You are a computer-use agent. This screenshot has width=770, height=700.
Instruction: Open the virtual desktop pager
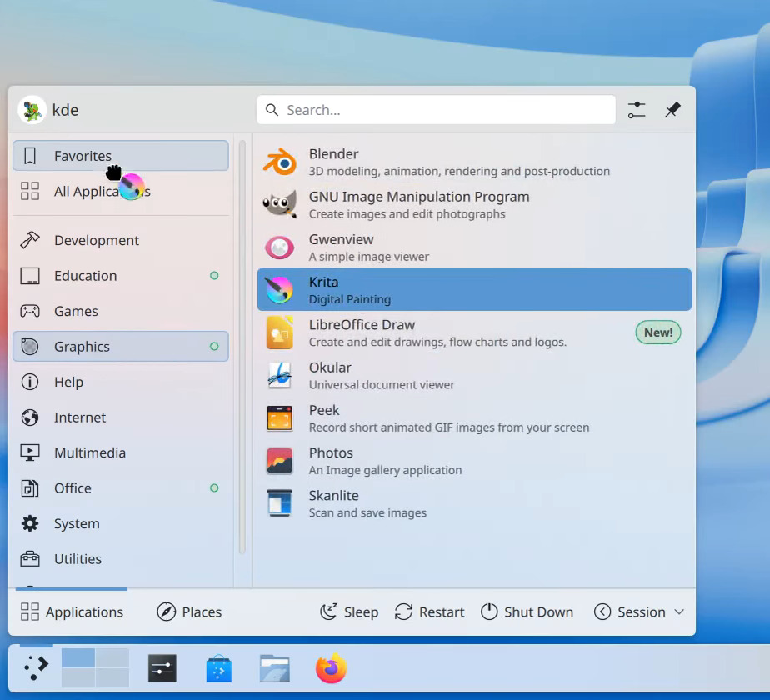tap(95, 668)
